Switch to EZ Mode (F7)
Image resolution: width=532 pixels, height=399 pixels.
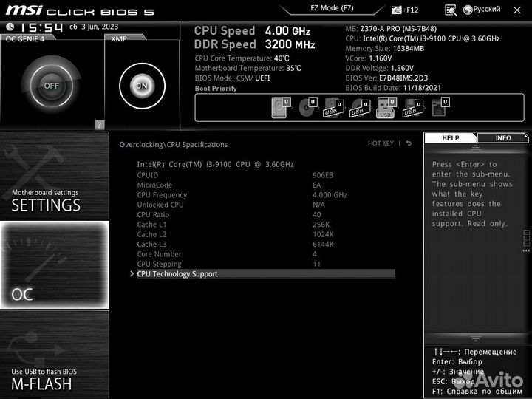point(332,8)
